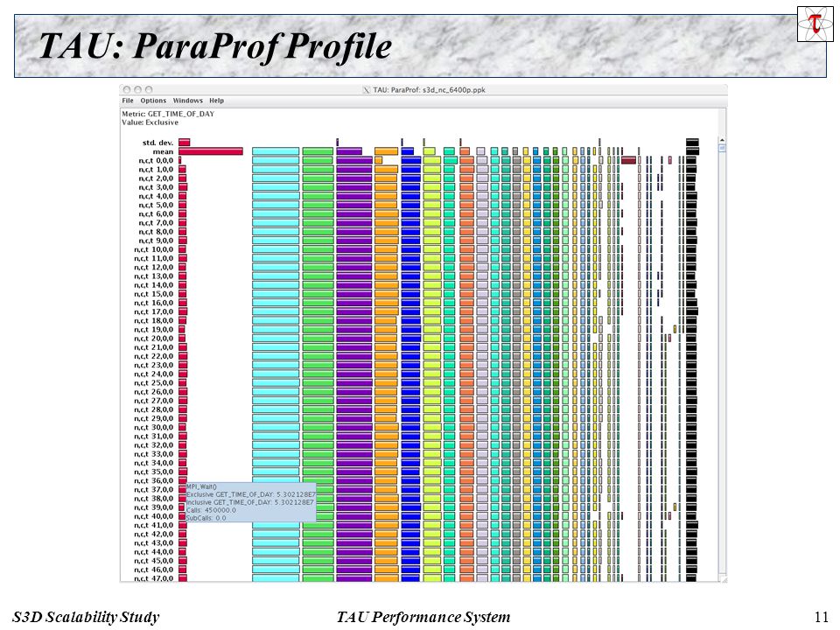Click the footer 'TAU Performance System'
Viewport: 840px width, 630px height.
click(x=423, y=617)
